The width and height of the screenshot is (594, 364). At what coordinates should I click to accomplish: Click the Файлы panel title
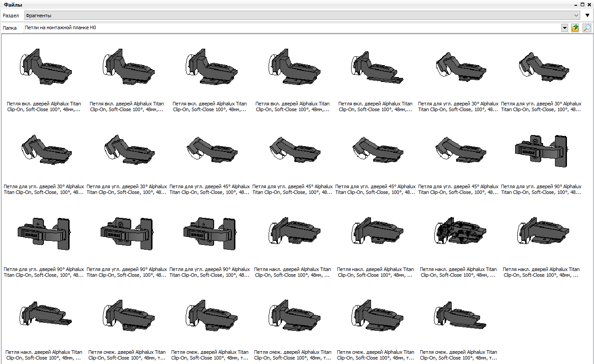pyautogui.click(x=14, y=5)
